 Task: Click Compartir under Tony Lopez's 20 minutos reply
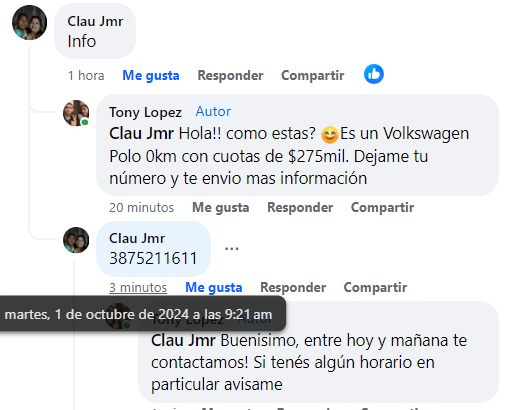pos(382,208)
